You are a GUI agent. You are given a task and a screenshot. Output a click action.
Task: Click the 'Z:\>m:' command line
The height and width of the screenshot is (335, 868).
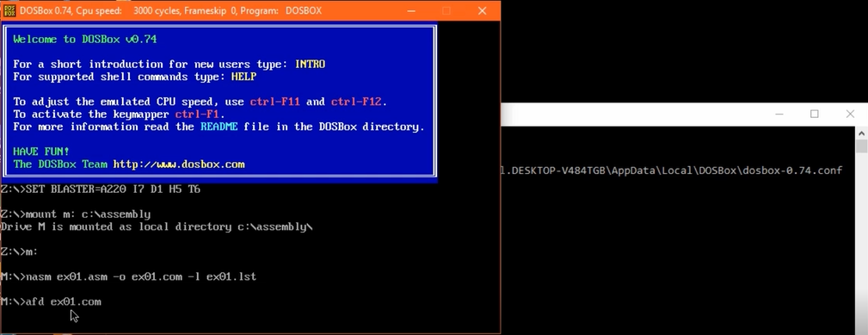(20, 252)
